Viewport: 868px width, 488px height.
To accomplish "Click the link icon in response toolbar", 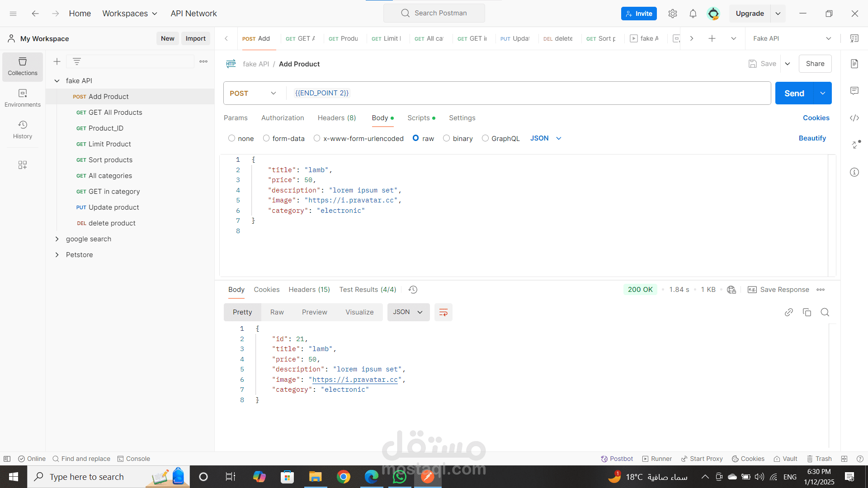I will [x=789, y=312].
